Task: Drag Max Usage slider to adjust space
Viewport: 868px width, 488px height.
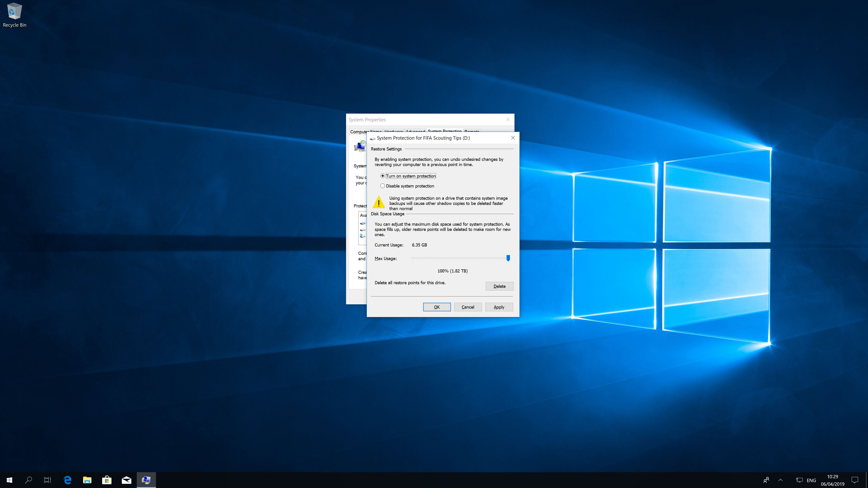Action: tap(508, 257)
